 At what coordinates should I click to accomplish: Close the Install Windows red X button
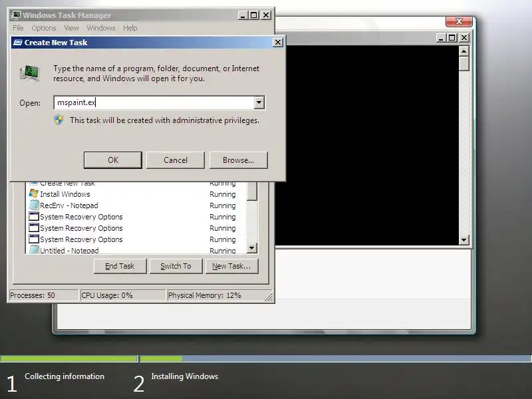pos(459,21)
